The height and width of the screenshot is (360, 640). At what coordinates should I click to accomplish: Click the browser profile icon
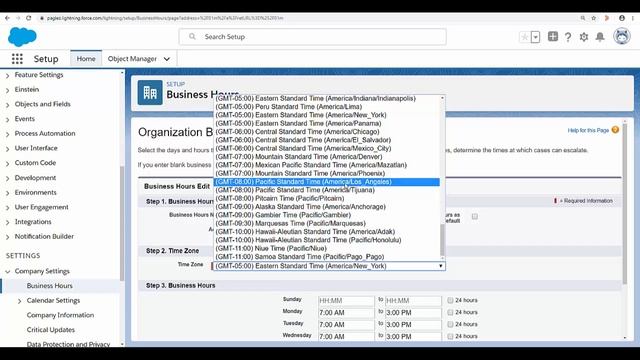(622, 18)
